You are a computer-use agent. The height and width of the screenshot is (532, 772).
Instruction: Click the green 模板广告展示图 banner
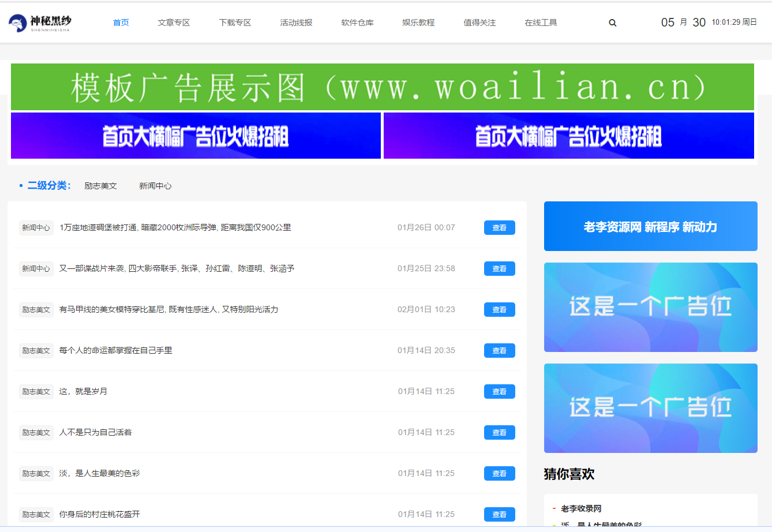382,87
